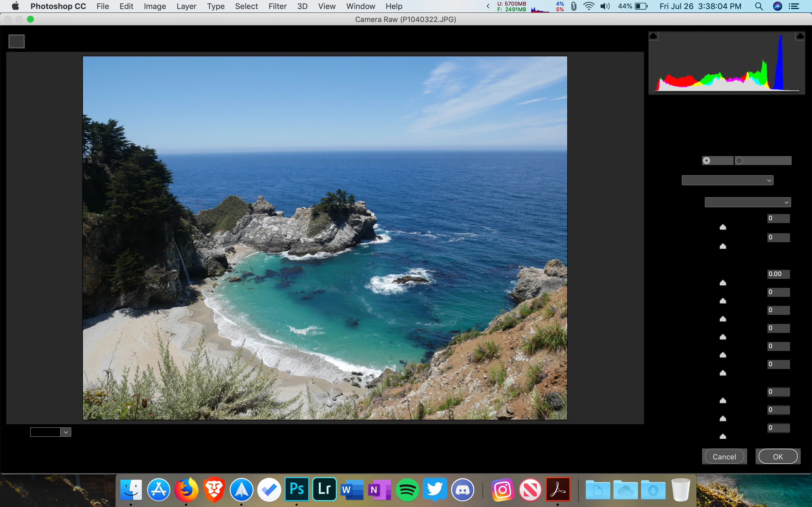Click the blank square button at top-left

pos(16,41)
